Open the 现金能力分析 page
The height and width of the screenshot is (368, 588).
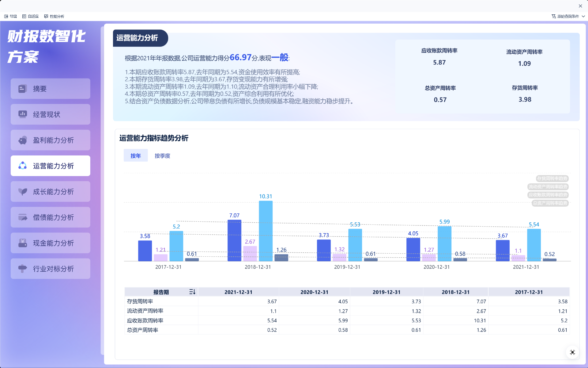tap(51, 243)
